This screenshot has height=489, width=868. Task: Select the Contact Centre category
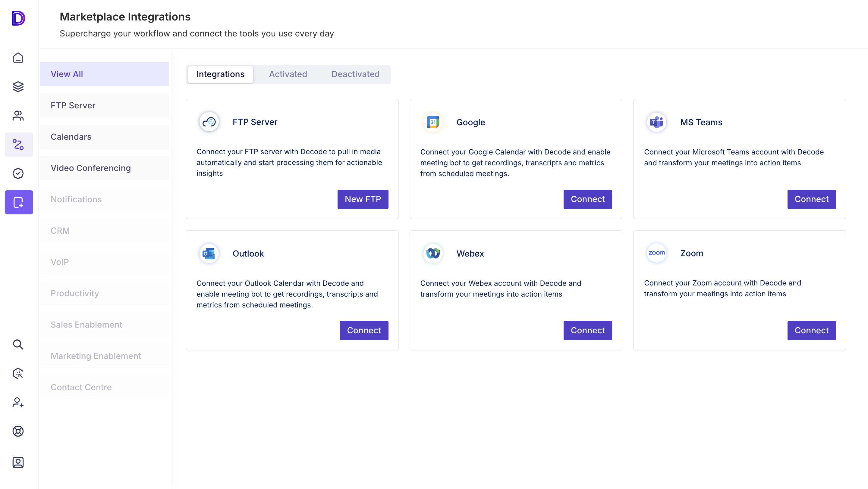pyautogui.click(x=104, y=387)
